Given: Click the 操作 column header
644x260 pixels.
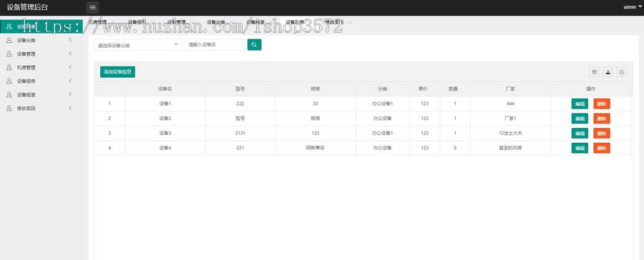Looking at the screenshot, I should coord(590,89).
